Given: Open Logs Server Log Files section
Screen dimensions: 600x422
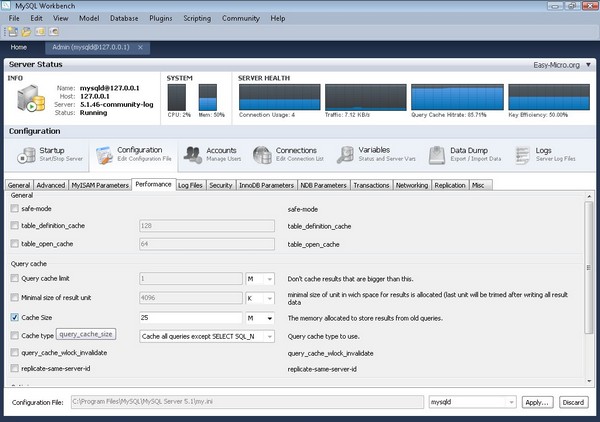Looking at the screenshot, I should click(545, 155).
